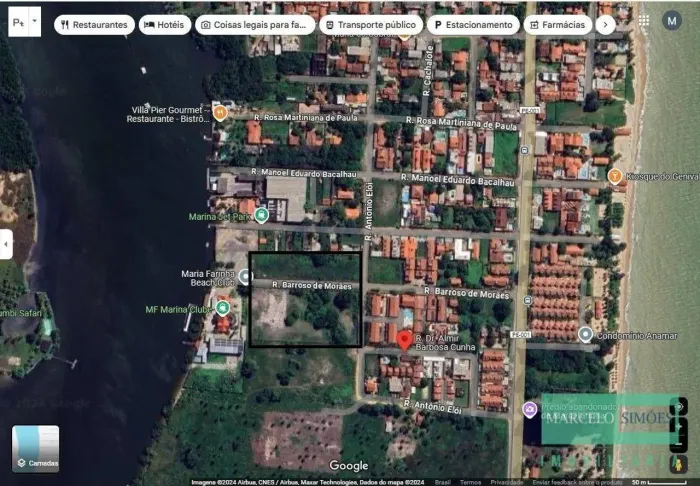
Task: Open the account avatar labeled M
Action: click(x=672, y=21)
